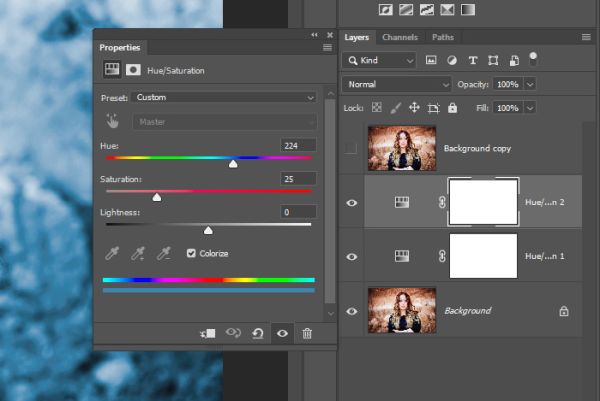Show the Background copy layer
This screenshot has width=600, height=401.
[x=351, y=148]
